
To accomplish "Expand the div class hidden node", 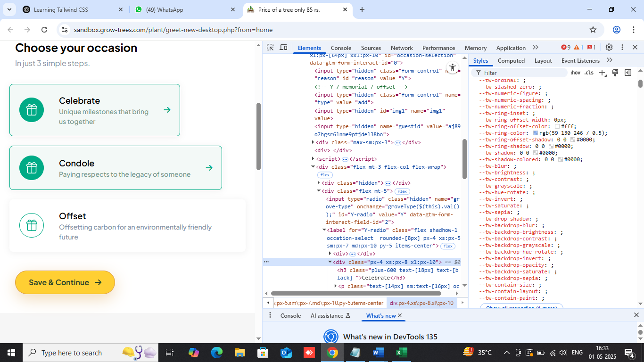I will [x=319, y=183].
